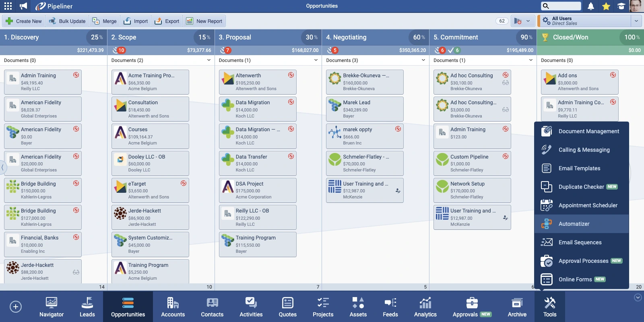This screenshot has width=644, height=322.
Task: Open Approval Processes tool
Action: pos(582,261)
